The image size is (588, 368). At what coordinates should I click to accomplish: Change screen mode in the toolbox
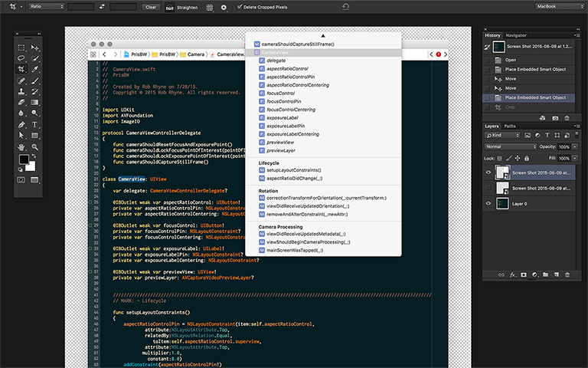pyautogui.click(x=35, y=180)
